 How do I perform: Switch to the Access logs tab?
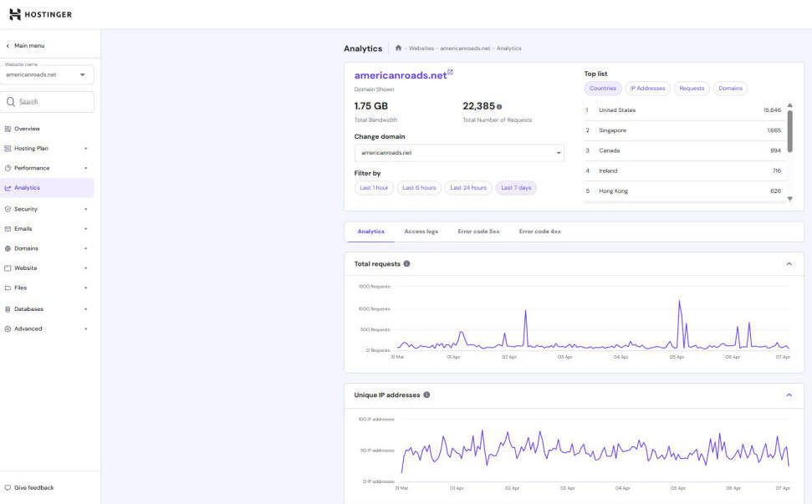(421, 232)
